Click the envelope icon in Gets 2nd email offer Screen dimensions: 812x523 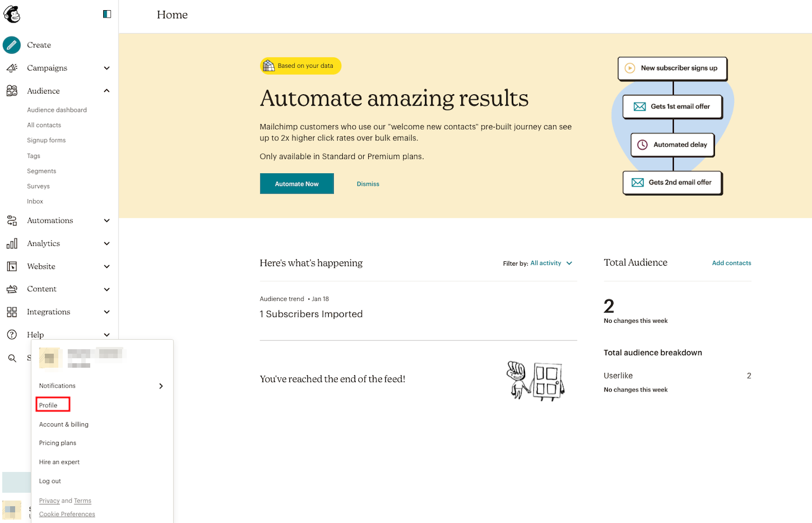[x=638, y=182]
